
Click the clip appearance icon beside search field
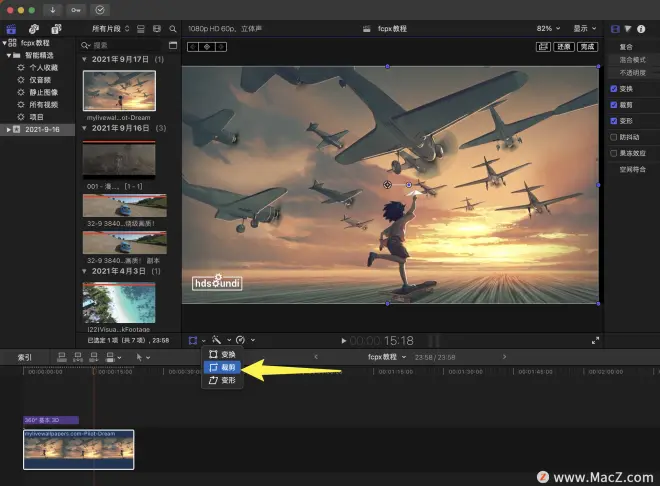coord(173,45)
